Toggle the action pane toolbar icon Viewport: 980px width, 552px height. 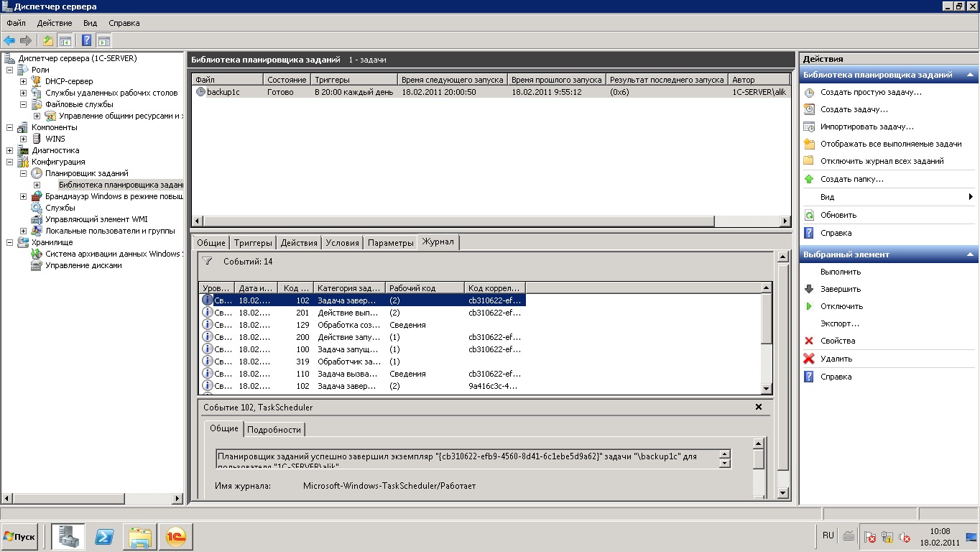[x=104, y=40]
